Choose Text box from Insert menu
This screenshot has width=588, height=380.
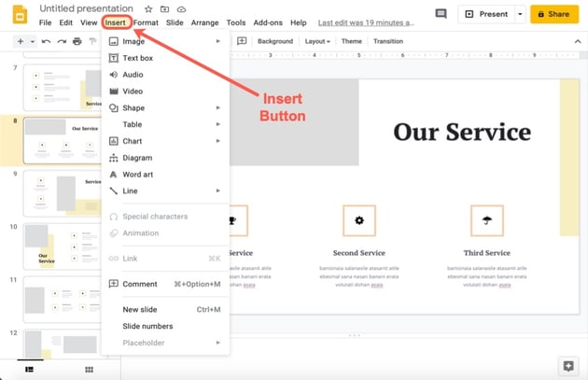[137, 58]
